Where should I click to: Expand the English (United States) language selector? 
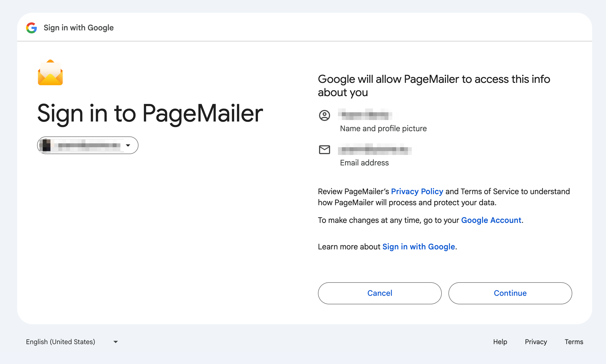click(x=72, y=342)
